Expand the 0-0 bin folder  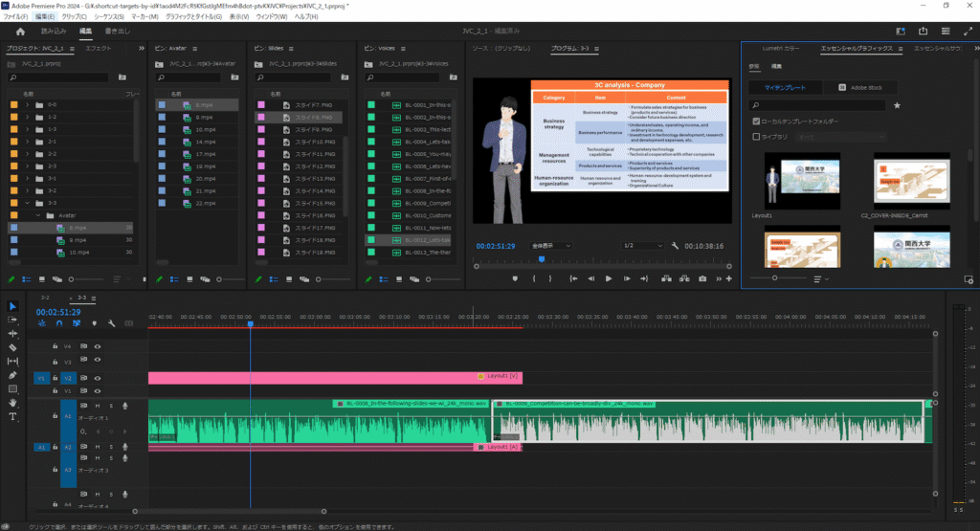tap(27, 105)
